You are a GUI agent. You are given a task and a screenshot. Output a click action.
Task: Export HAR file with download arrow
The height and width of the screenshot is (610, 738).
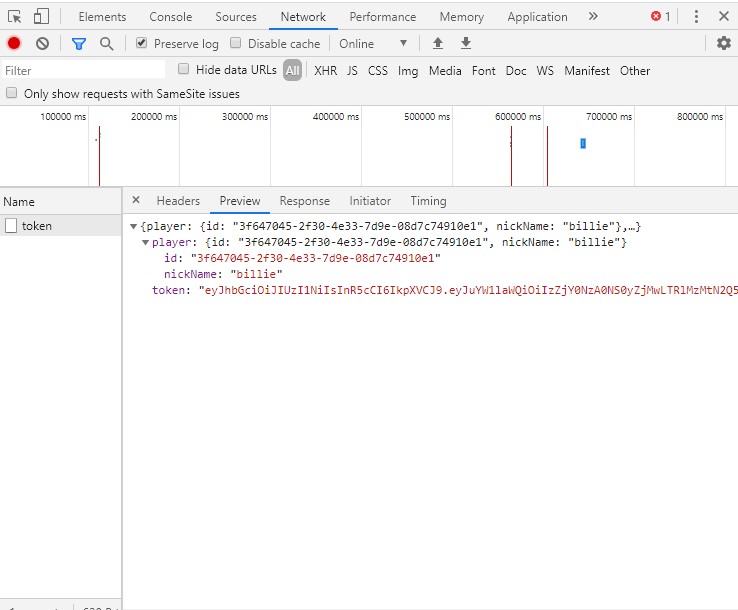click(466, 43)
